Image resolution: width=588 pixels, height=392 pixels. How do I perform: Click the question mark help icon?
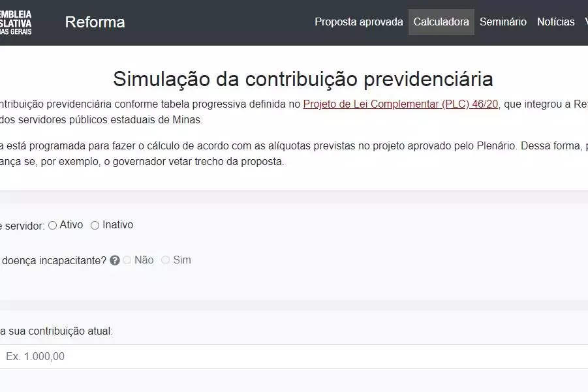(x=115, y=260)
